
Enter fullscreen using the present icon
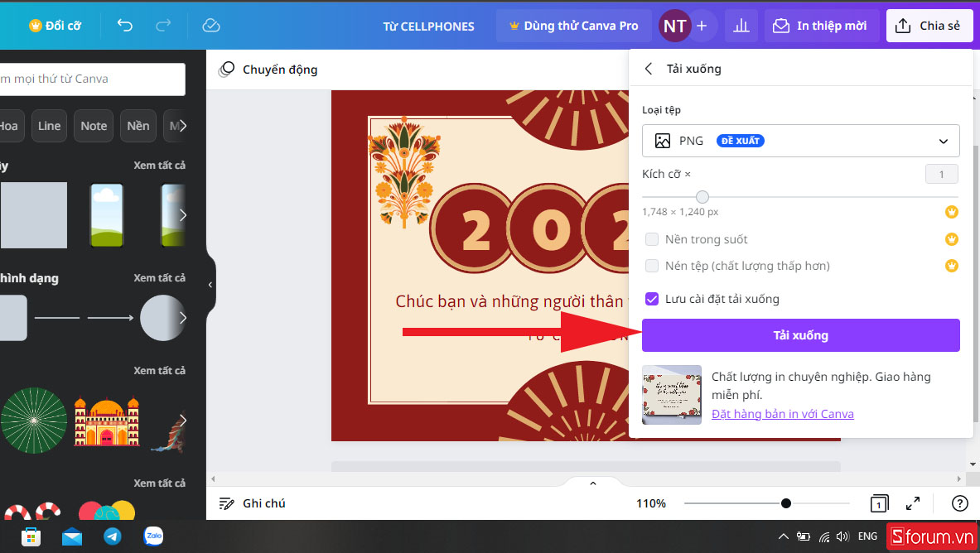pos(913,503)
